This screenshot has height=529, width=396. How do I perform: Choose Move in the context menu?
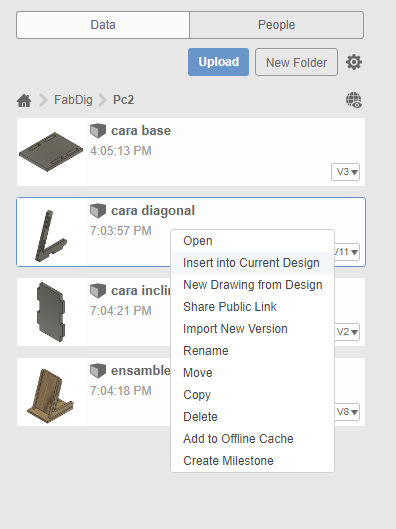[252, 373]
